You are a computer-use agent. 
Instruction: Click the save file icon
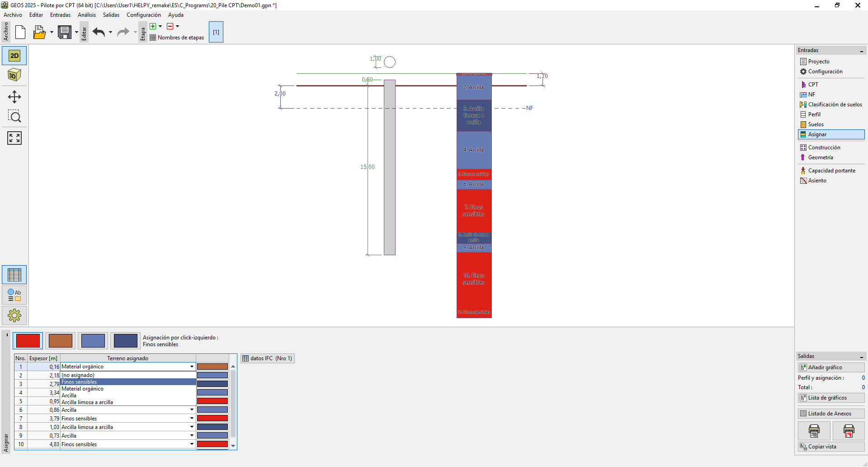(x=65, y=32)
